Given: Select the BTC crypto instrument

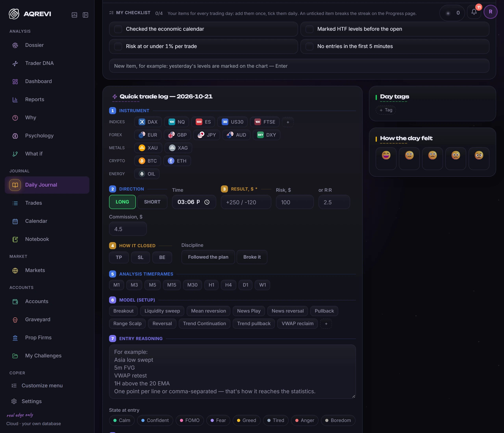Looking at the screenshot, I should point(148,161).
